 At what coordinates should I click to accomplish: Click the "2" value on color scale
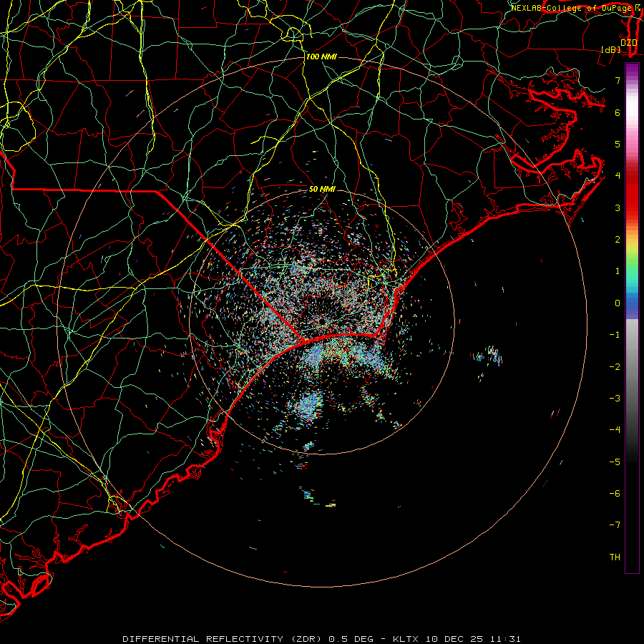click(x=618, y=240)
